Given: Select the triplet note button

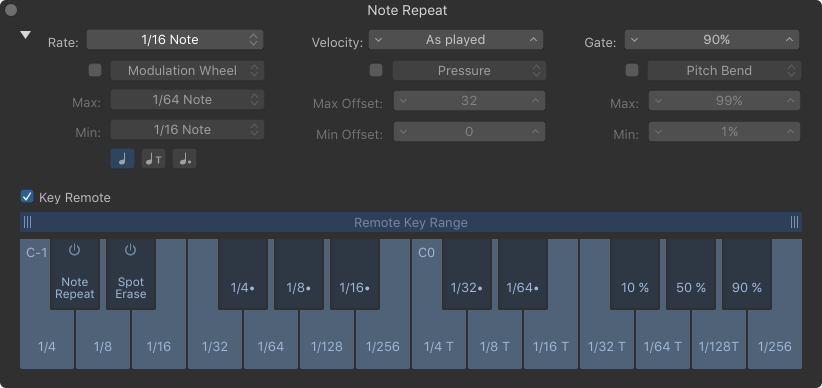Looking at the screenshot, I should (x=153, y=159).
